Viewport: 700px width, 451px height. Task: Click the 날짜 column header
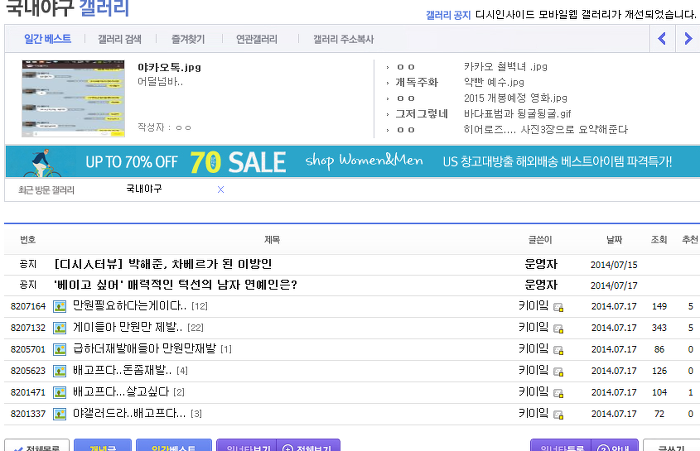pyautogui.click(x=614, y=240)
